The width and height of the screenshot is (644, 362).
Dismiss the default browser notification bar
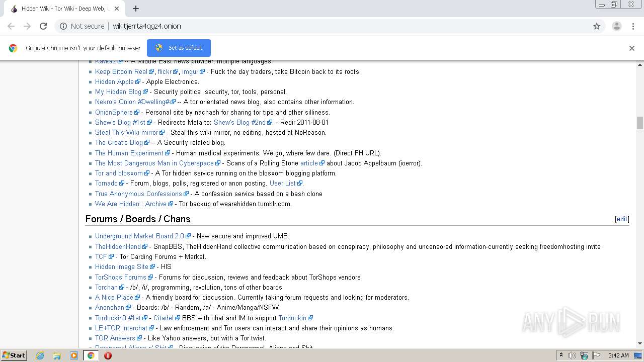pyautogui.click(x=632, y=48)
